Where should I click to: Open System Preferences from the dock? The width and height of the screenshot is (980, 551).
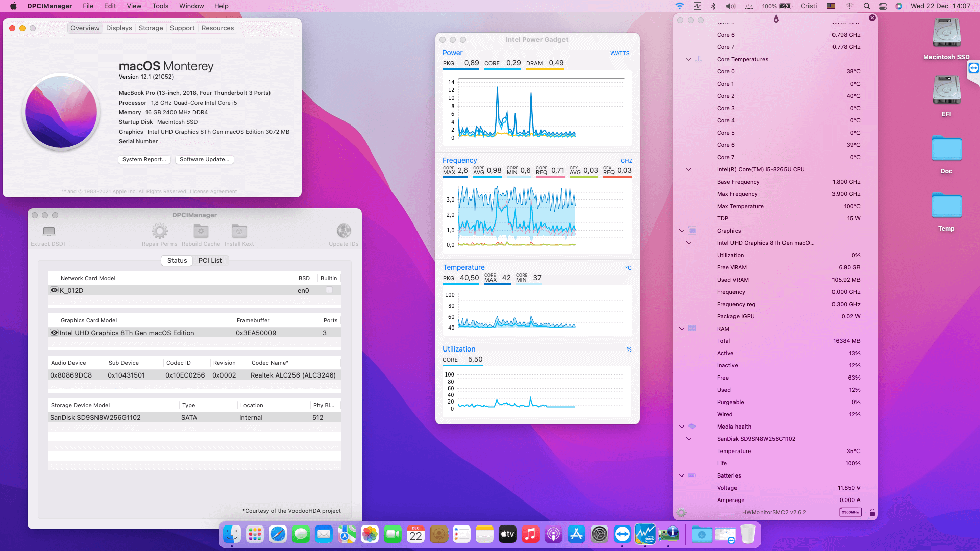599,534
